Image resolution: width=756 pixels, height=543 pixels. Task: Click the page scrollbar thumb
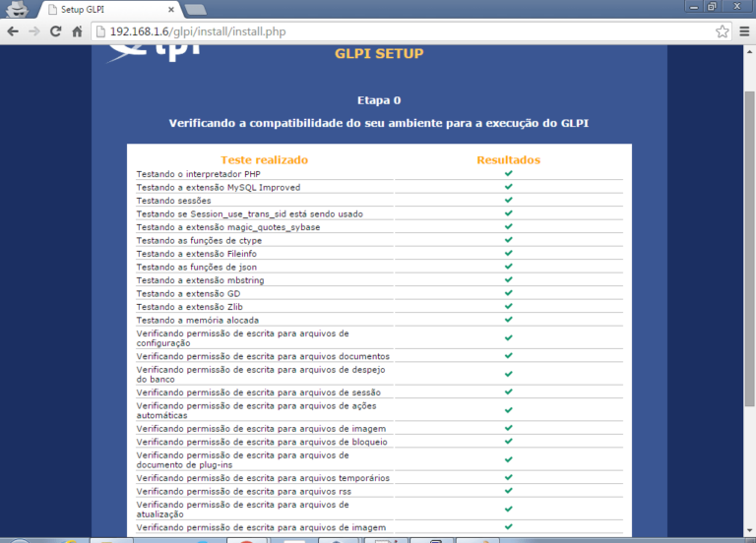tap(749, 249)
